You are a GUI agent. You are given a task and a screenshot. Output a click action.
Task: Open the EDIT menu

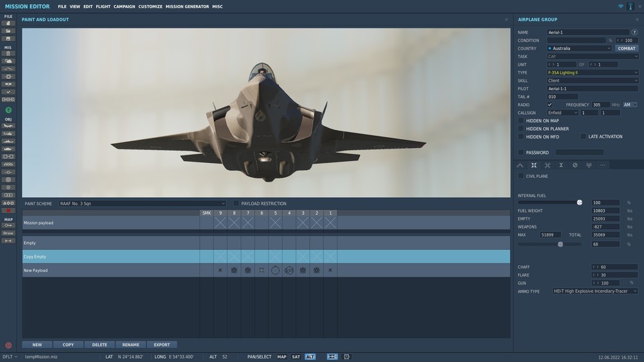point(88,6)
